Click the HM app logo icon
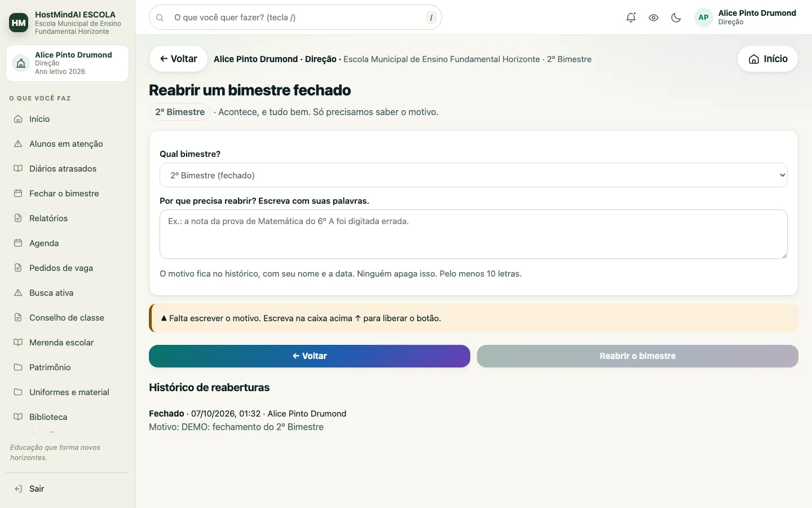 [x=19, y=23]
